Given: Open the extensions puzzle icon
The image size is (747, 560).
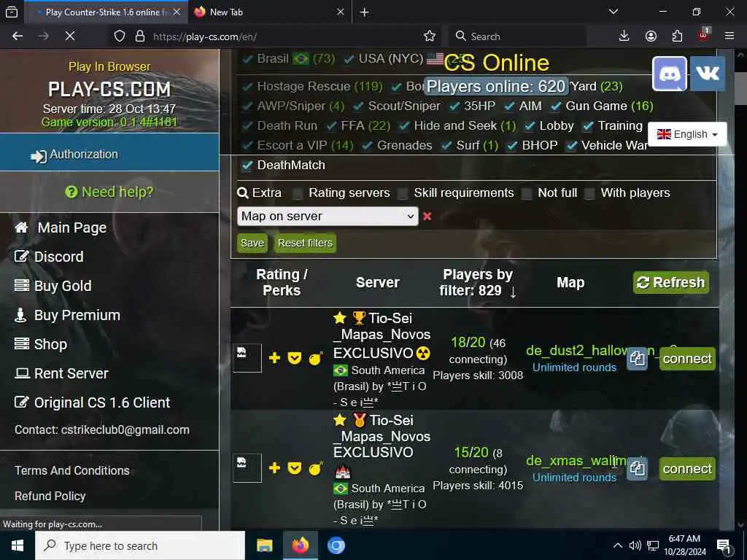Looking at the screenshot, I should pos(677,36).
